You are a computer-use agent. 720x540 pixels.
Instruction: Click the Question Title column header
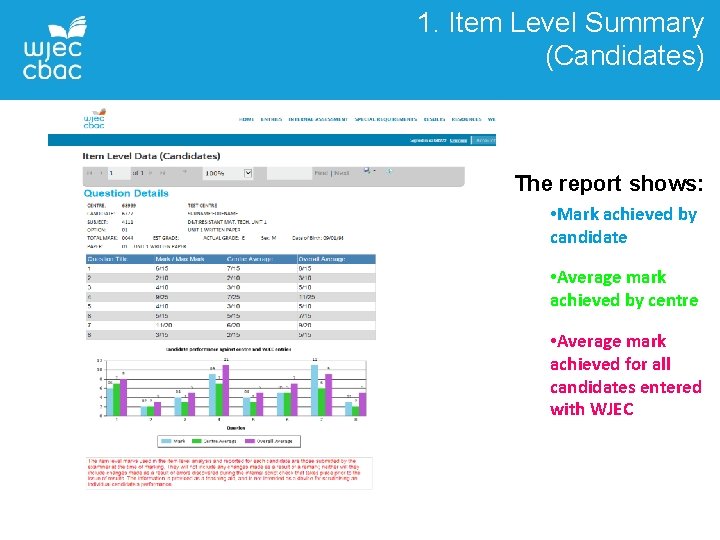[107, 259]
